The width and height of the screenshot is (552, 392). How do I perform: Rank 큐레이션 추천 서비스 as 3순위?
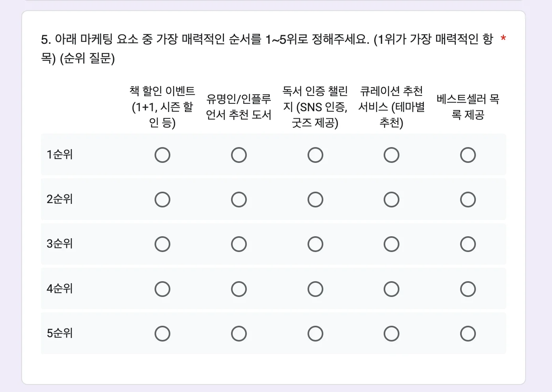click(391, 244)
